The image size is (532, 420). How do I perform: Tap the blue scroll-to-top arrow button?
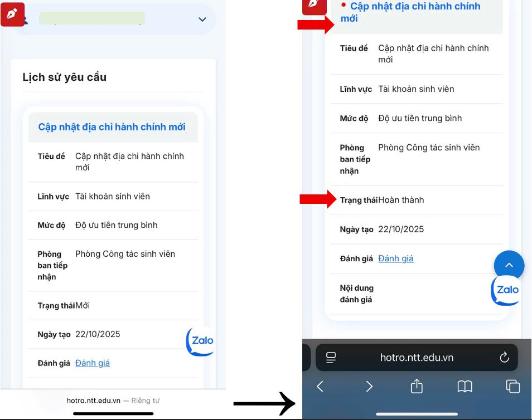509,265
